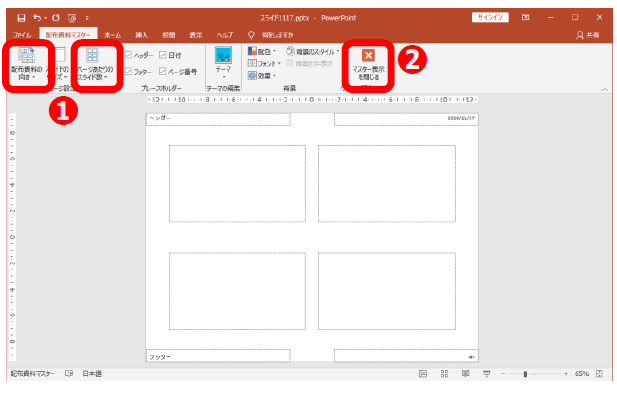This screenshot has width=617, height=393.
Task: Switch to the 校閲 tab
Action: [x=168, y=35]
